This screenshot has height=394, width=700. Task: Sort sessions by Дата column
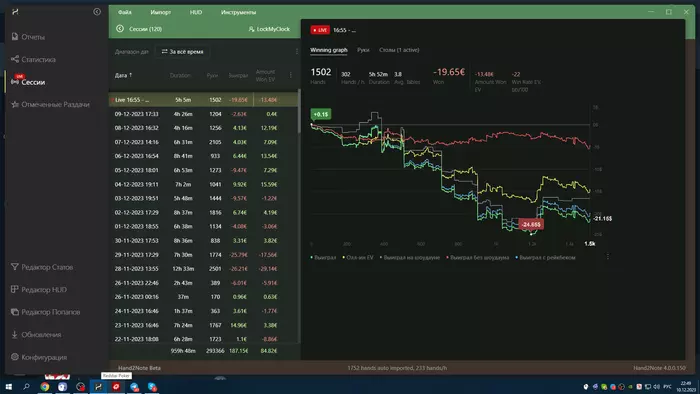tap(123, 75)
